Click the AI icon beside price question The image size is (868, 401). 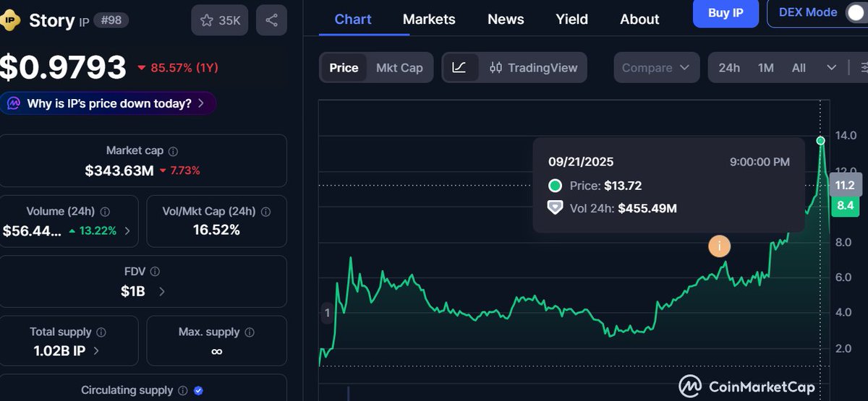13,103
